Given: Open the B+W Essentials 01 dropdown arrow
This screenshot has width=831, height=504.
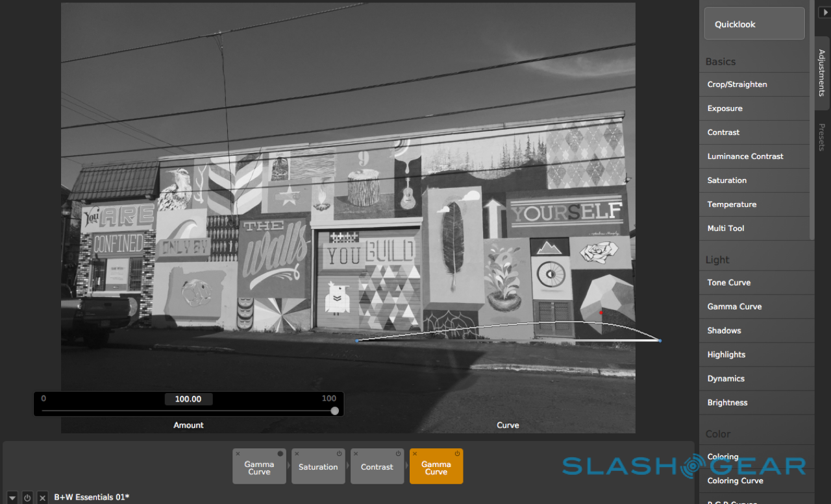Looking at the screenshot, I should point(12,498).
